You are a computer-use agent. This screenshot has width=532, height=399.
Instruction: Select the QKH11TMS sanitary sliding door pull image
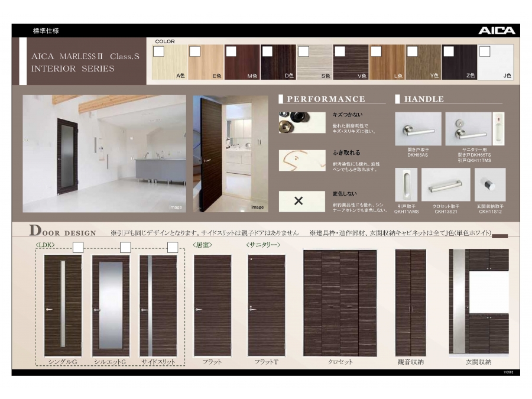coord(498,129)
